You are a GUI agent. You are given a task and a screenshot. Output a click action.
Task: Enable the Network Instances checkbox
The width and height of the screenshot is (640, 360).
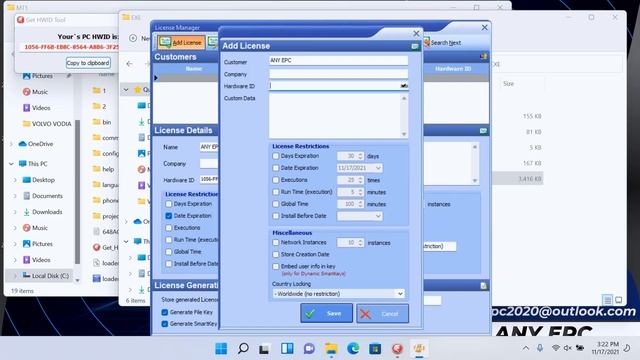coord(276,242)
